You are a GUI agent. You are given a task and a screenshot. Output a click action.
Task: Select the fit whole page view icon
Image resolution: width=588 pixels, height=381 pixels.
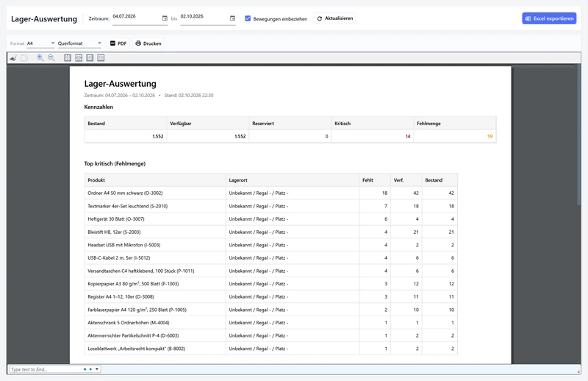[68, 58]
